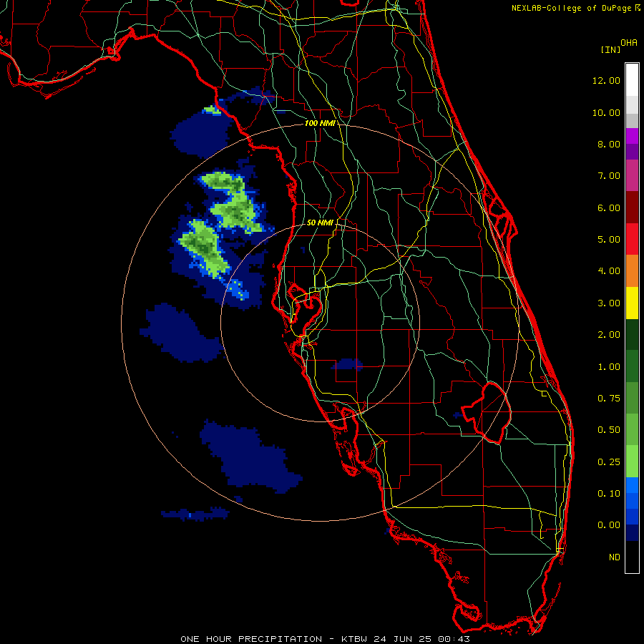Click the KTBW 24 JUN 25 00:43 timestamp

coord(406,639)
